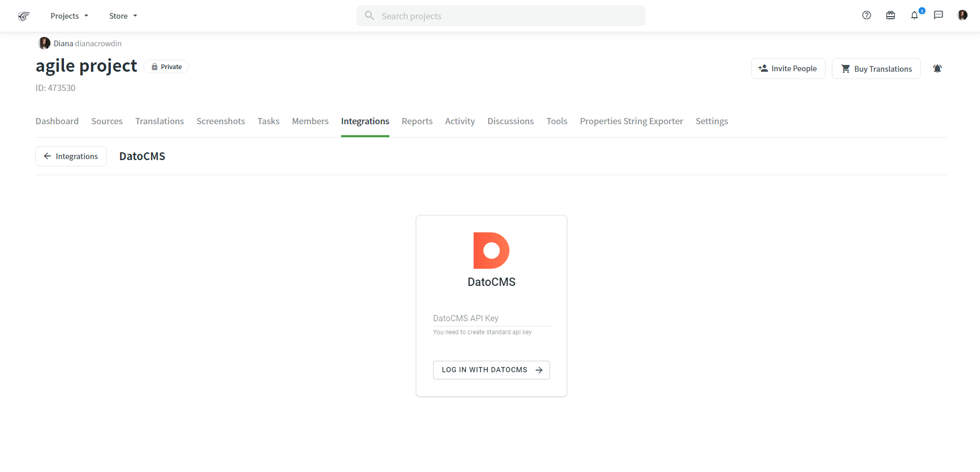Screen dimensions: 980x472
Task: Click the project notification alarm bell icon
Action: click(x=937, y=69)
